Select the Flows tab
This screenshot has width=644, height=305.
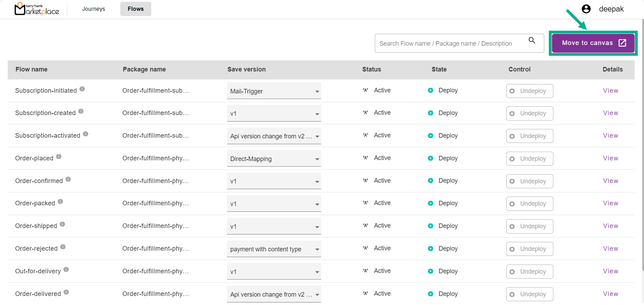[x=136, y=9]
